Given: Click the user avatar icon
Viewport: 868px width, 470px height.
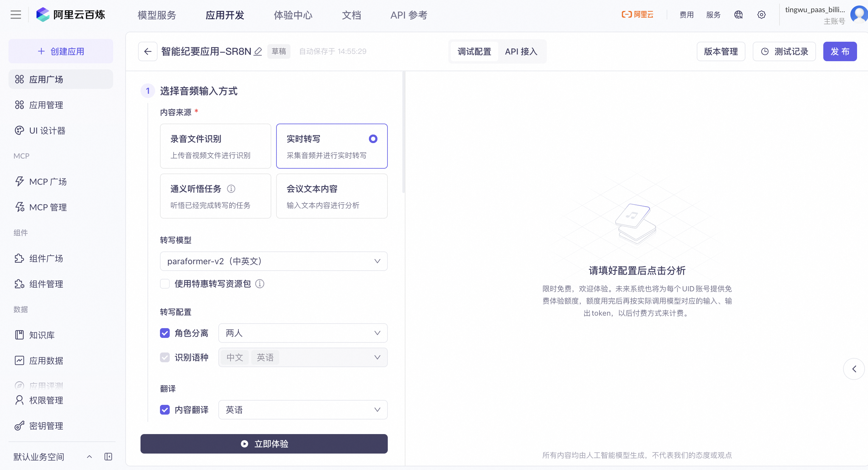Looking at the screenshot, I should click(859, 14).
